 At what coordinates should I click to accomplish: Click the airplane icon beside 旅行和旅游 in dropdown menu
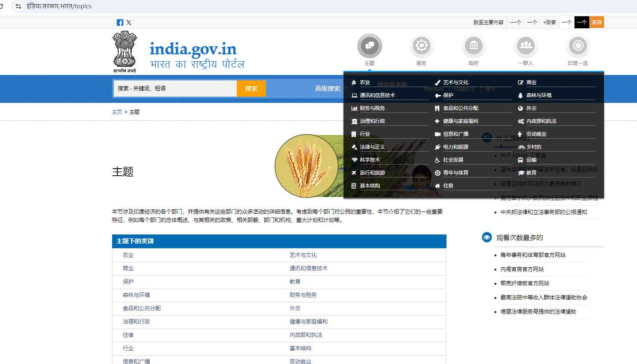coord(354,173)
